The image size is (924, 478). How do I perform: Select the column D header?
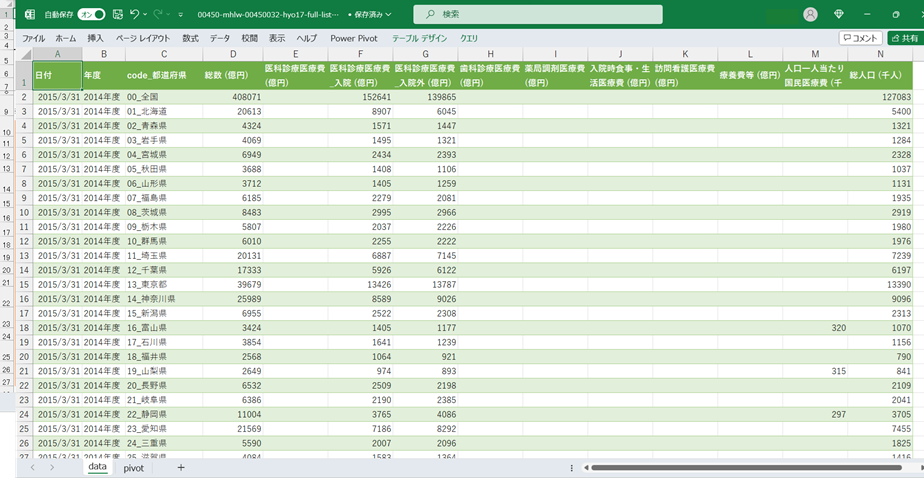pyautogui.click(x=232, y=53)
